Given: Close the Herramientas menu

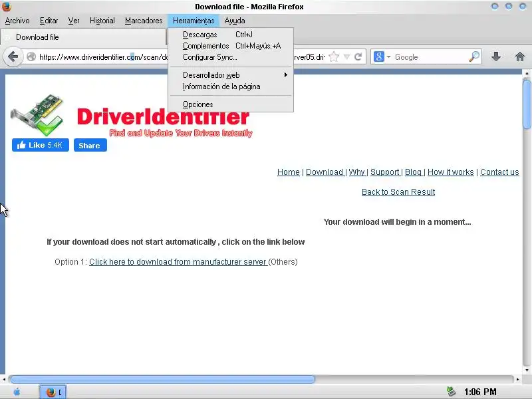Looking at the screenshot, I should click(194, 21).
